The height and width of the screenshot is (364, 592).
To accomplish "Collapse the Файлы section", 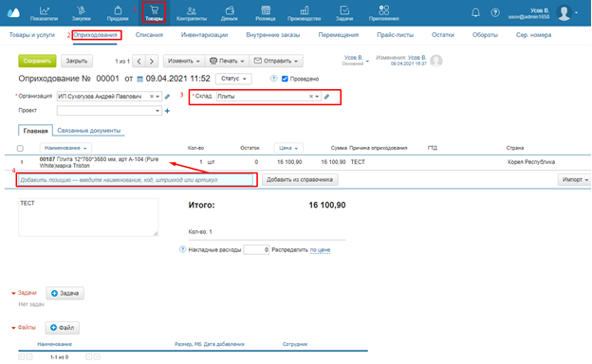I will pyautogui.click(x=13, y=328).
